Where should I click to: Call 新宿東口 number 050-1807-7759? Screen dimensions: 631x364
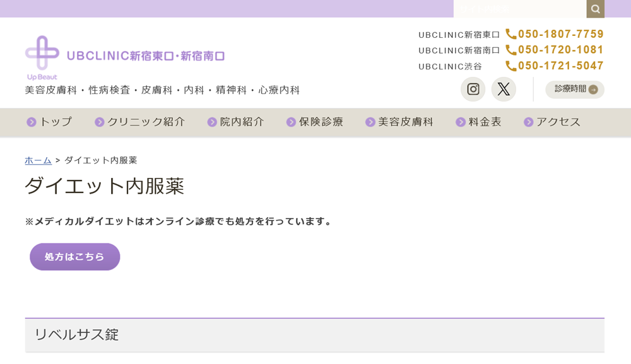click(555, 34)
